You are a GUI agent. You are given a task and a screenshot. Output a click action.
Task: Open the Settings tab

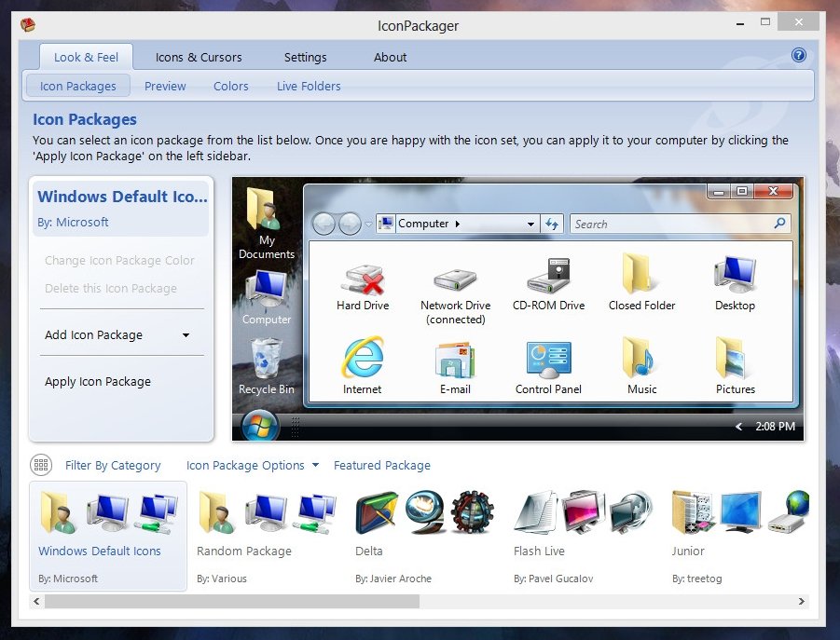[x=305, y=57]
